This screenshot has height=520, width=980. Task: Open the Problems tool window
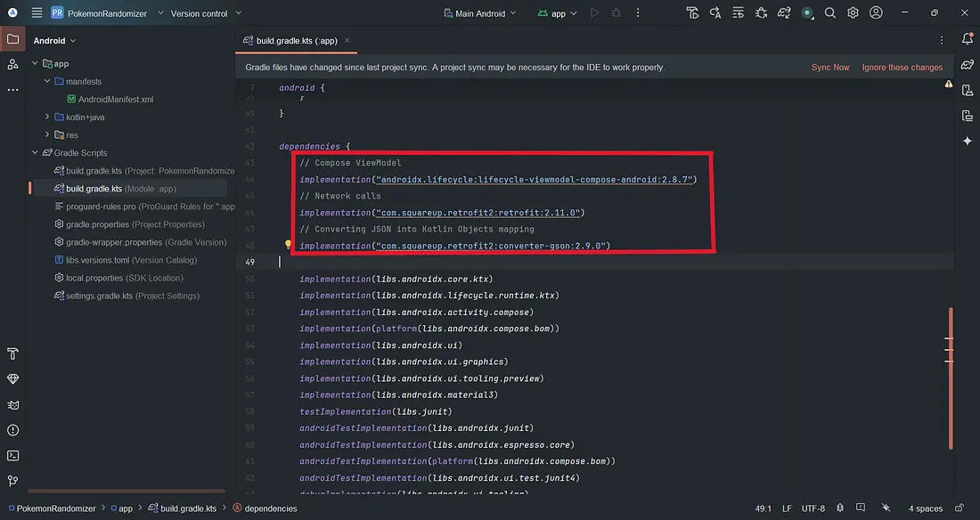click(12, 431)
